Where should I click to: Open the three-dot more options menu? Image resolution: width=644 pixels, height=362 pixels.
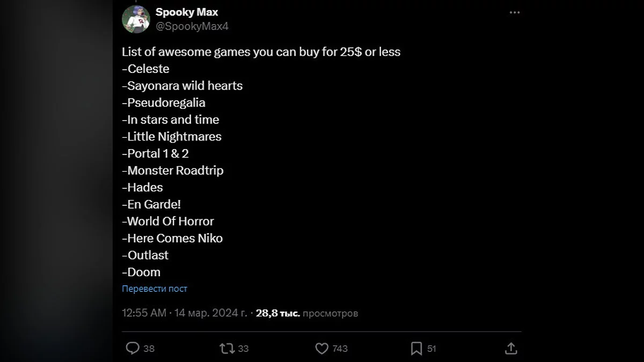(x=515, y=13)
